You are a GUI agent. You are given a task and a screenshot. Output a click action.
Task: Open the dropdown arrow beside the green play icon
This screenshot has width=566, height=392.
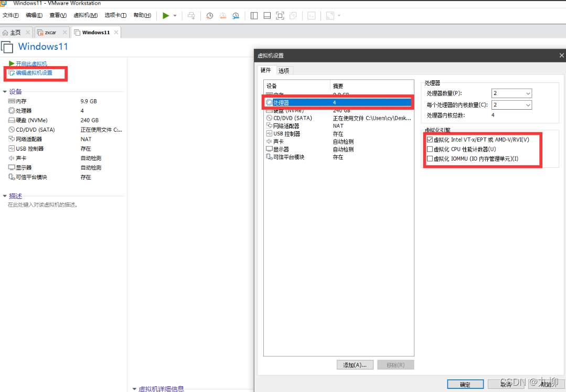coord(175,16)
